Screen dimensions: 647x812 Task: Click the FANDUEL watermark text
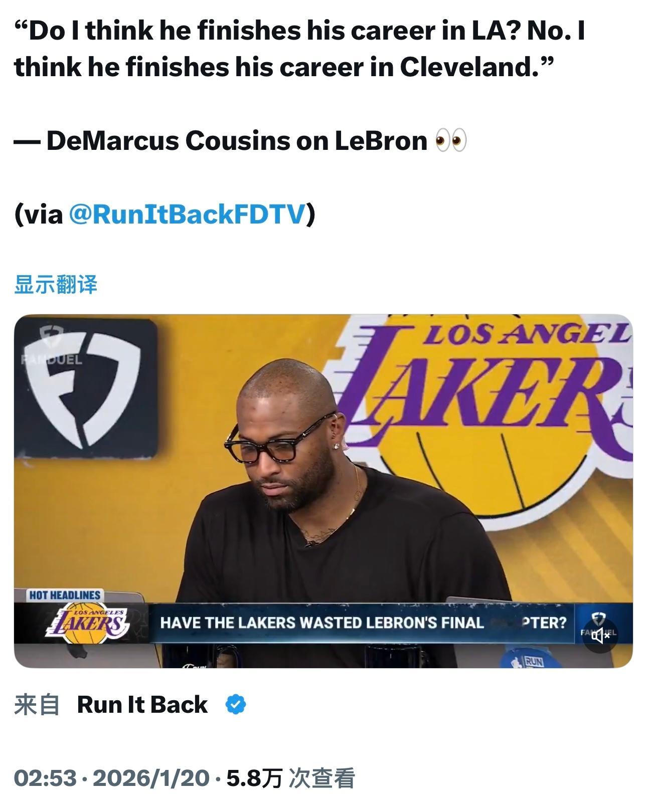click(52, 359)
